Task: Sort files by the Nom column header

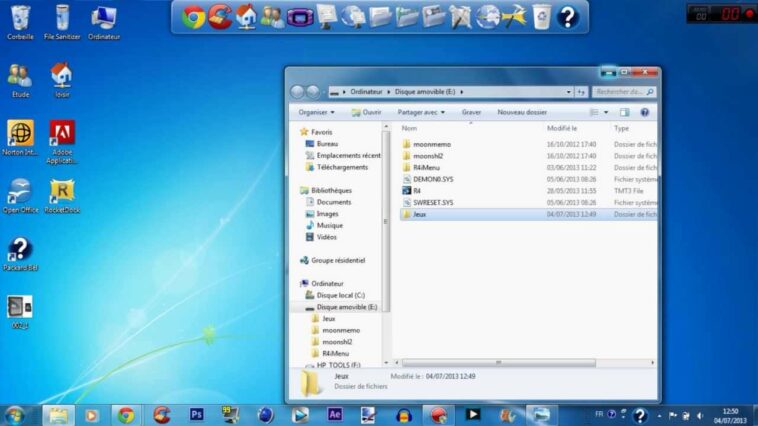Action: coord(409,128)
